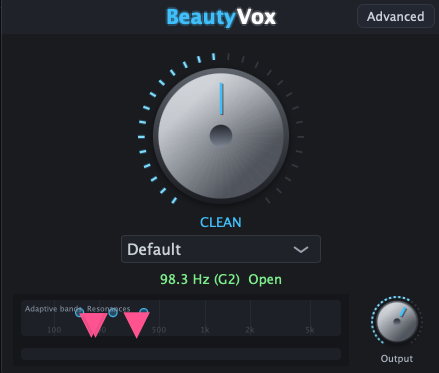The height and width of the screenshot is (373, 439).
Task: Click the Adaptive bands label
Action: point(54,309)
